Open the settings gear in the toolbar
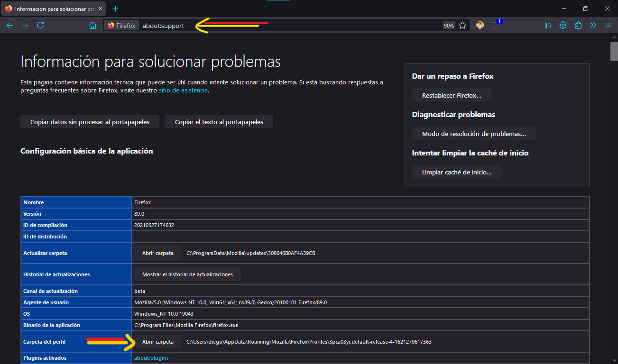Viewport: 618px width, 364px height. (x=563, y=26)
